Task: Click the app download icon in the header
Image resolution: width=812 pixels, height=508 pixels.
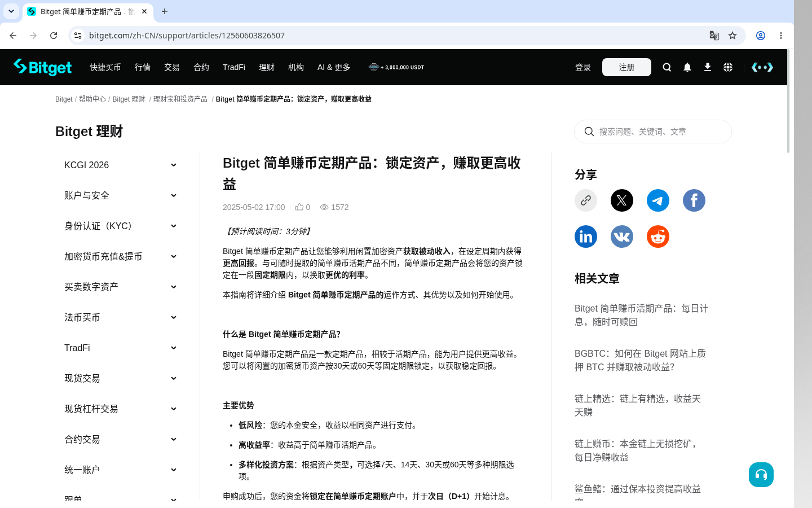Action: (x=708, y=67)
